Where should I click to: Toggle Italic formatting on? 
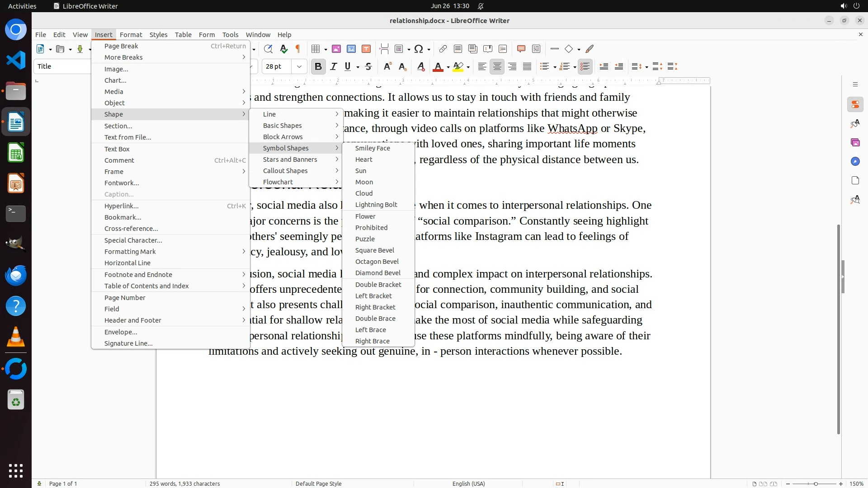334,66
